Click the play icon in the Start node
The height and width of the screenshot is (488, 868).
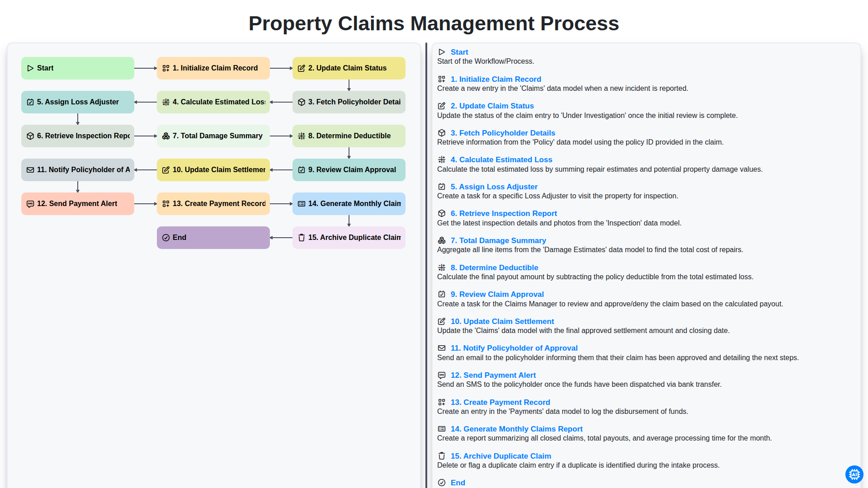(x=30, y=68)
